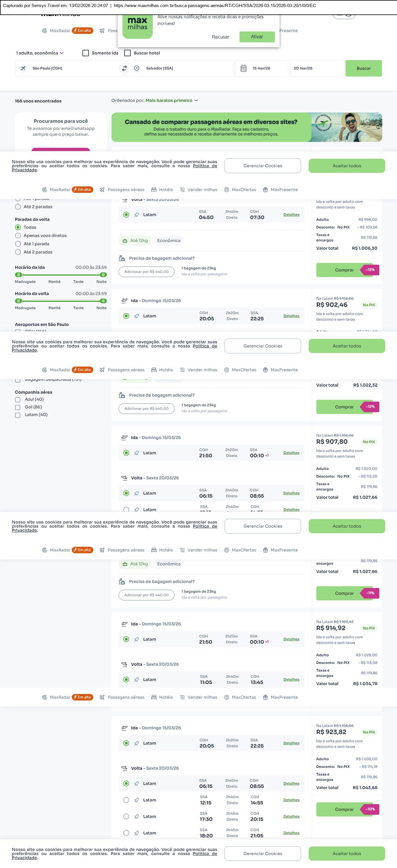Image resolution: width=397 pixels, height=868 pixels.
Task: Click the airplane icon in São Paulo field
Action: click(x=23, y=68)
